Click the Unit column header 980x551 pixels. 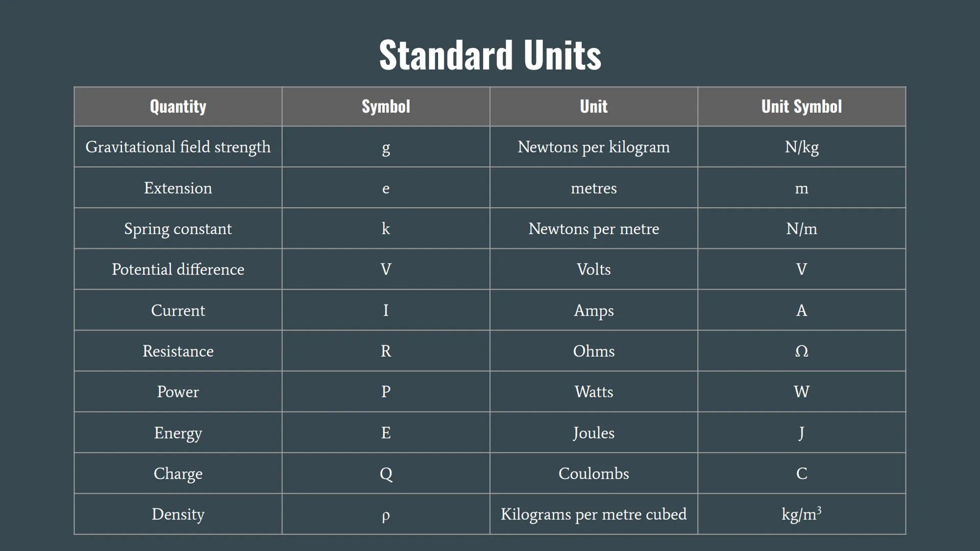point(594,106)
